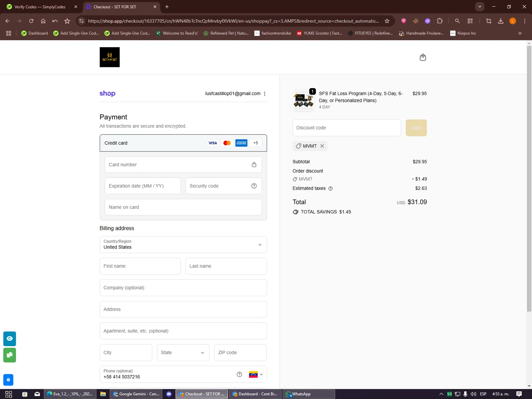This screenshot has height=399, width=532.
Task: Open the Windows Task View button
Action: point(9,394)
